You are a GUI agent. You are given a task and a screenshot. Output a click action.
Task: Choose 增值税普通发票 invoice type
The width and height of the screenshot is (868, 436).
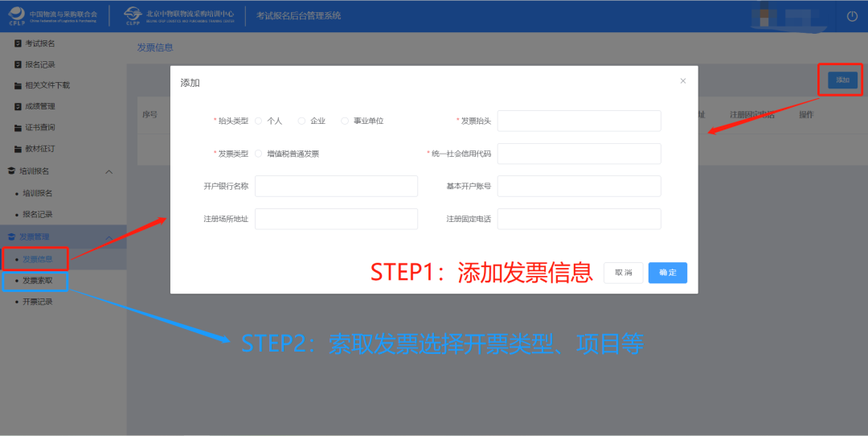pos(259,154)
